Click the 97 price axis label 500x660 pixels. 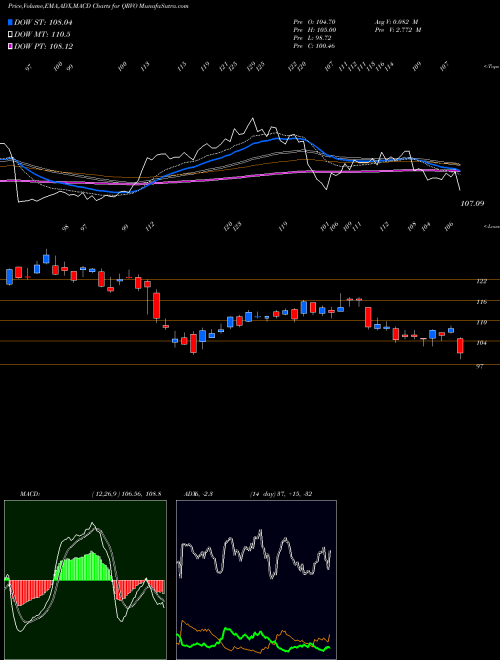[479, 367]
